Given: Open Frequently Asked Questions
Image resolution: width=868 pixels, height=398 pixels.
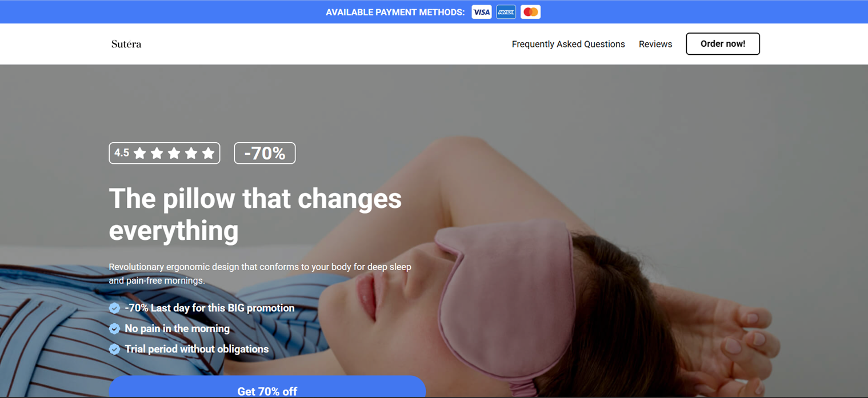Looking at the screenshot, I should click(x=568, y=44).
